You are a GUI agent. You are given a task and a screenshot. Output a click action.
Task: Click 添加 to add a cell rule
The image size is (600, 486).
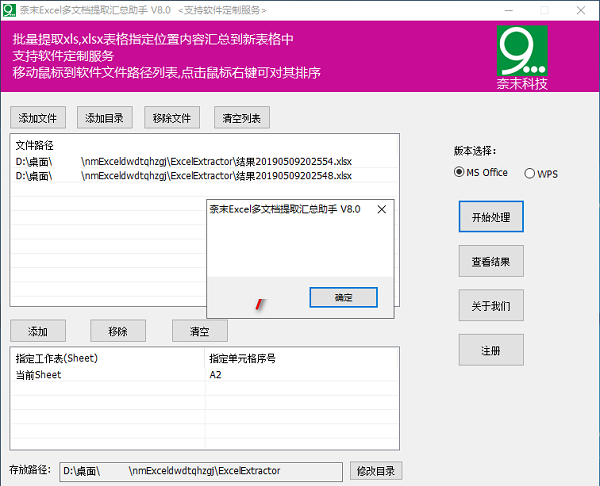click(38, 331)
